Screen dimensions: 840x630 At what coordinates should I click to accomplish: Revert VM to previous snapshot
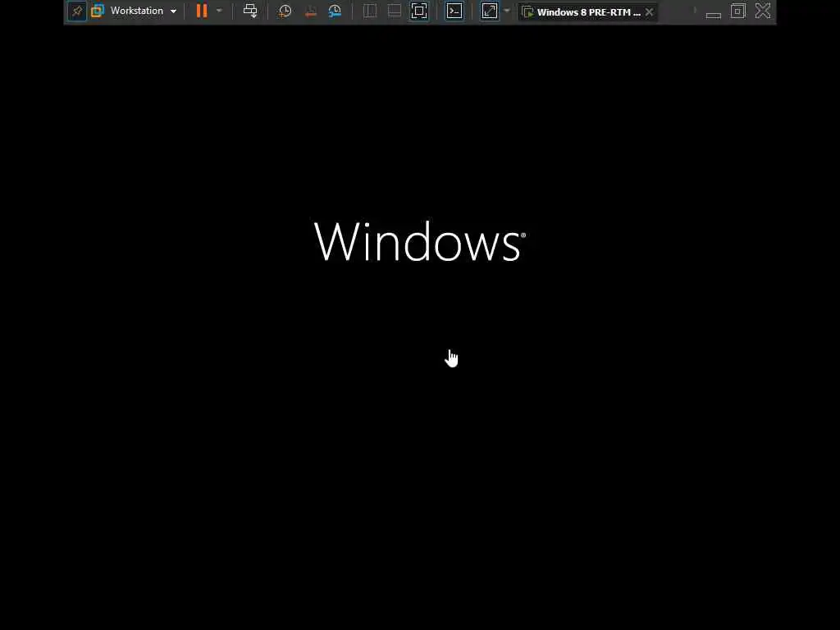(310, 11)
